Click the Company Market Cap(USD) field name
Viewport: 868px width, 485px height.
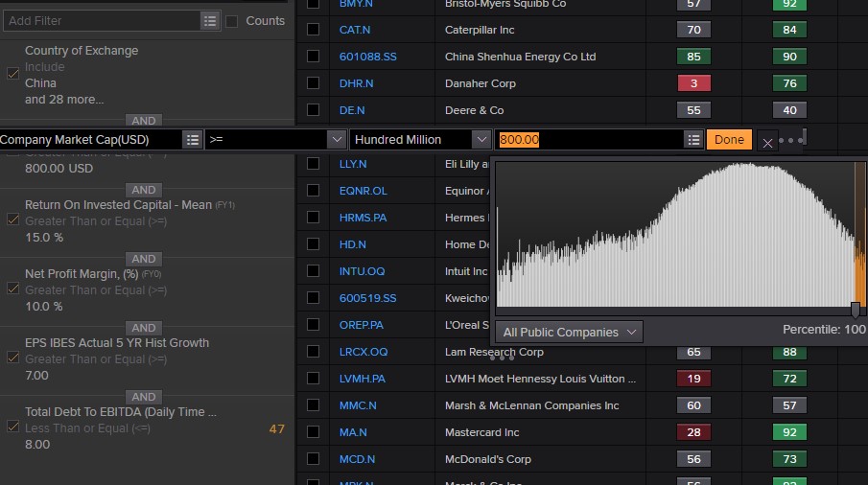click(x=74, y=139)
